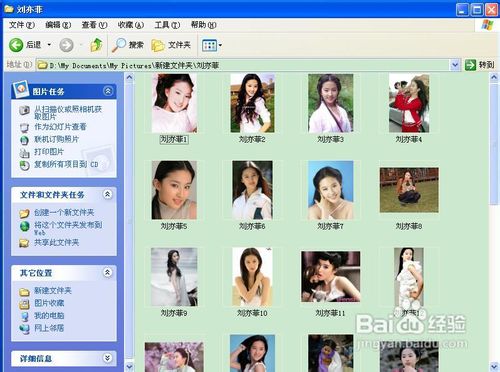Select thumbnail 刘亦菲5
The image size is (500, 372).
pos(174,190)
